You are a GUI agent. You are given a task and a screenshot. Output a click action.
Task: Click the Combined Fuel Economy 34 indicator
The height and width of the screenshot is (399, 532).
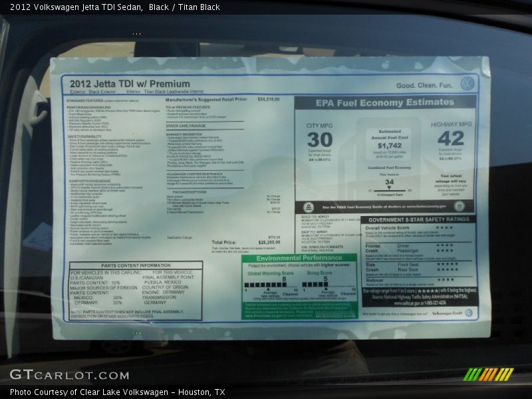tap(389, 182)
